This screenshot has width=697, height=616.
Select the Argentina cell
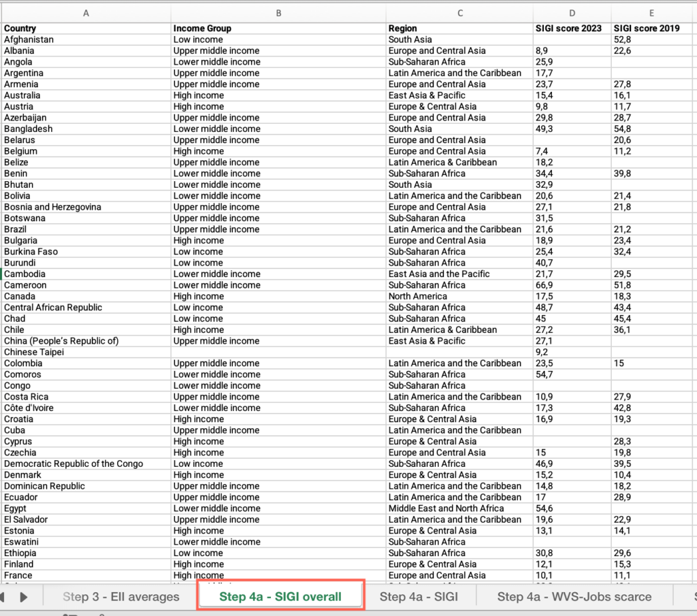86,73
